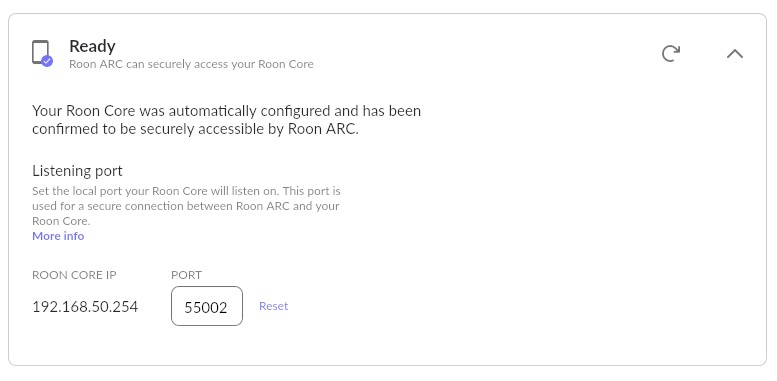Click the PORT label above the field
Screen dimensions: 777x381
186,275
